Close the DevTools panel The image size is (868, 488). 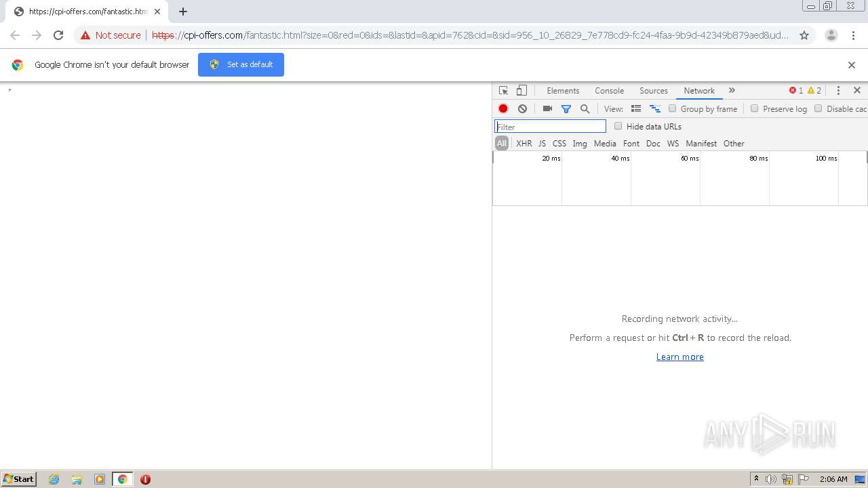857,90
